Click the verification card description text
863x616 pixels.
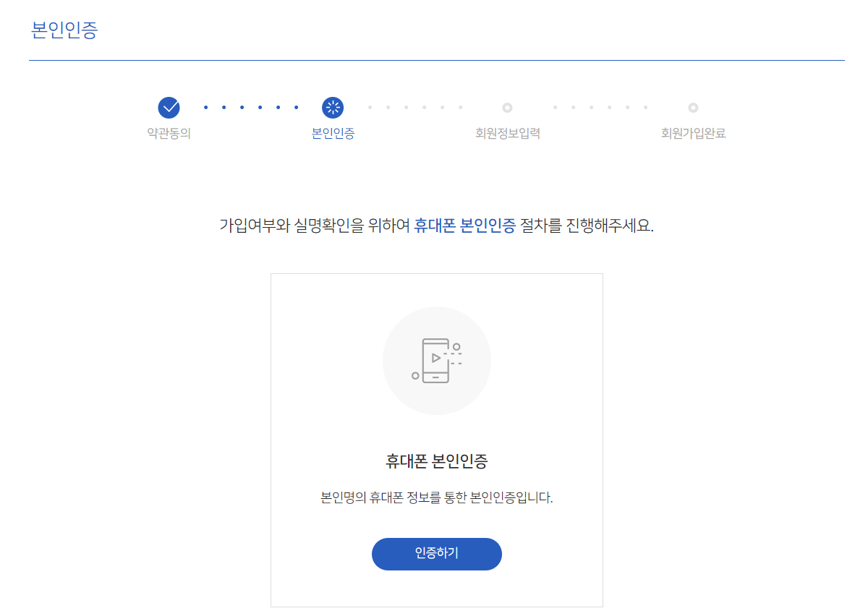coord(436,495)
